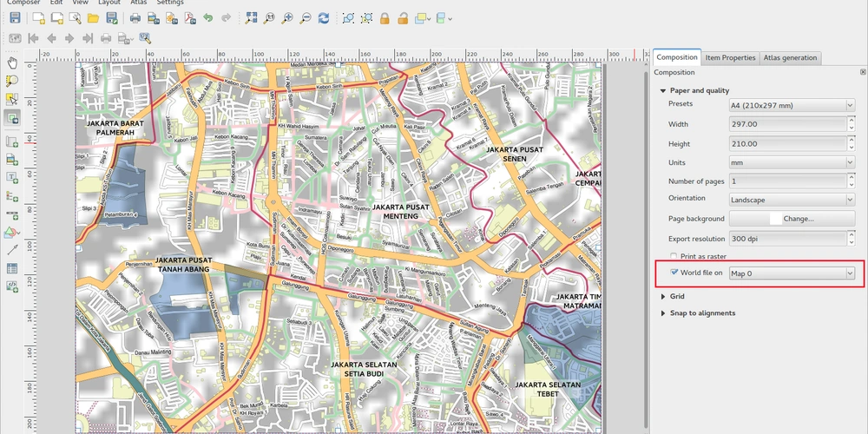Click the Export as SVG icon

(x=172, y=18)
